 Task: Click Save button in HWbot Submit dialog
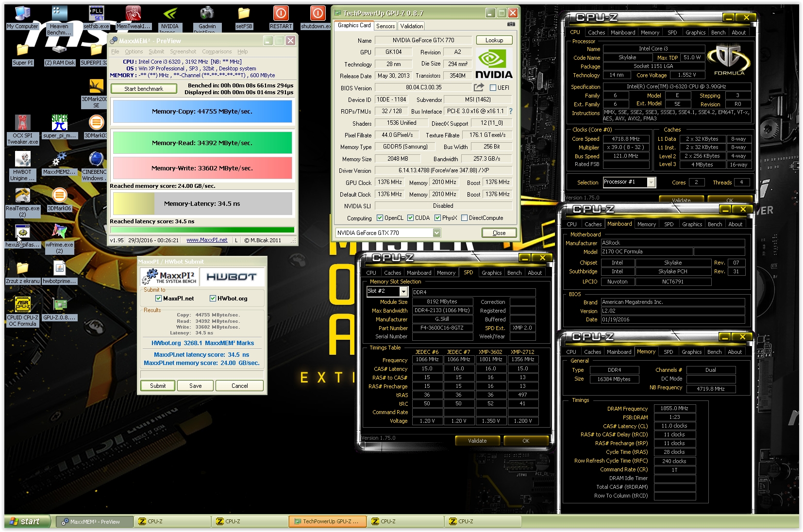[196, 386]
